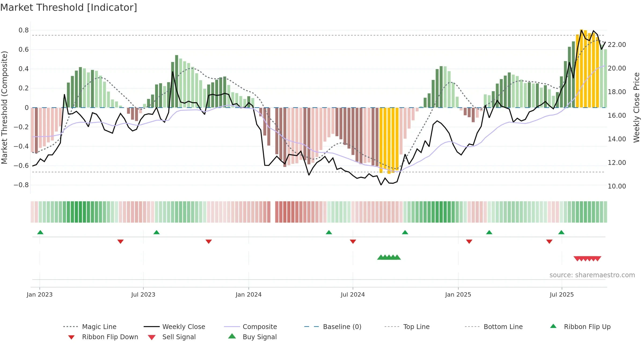644x362 pixels.
Task: Click the last Sell Signal triangle in the 2025 cluster
Action: pos(598,259)
